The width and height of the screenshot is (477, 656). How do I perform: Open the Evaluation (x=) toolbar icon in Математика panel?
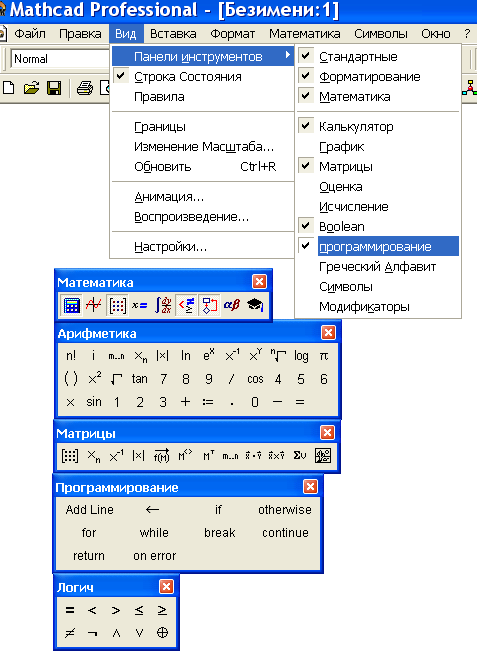(140, 305)
